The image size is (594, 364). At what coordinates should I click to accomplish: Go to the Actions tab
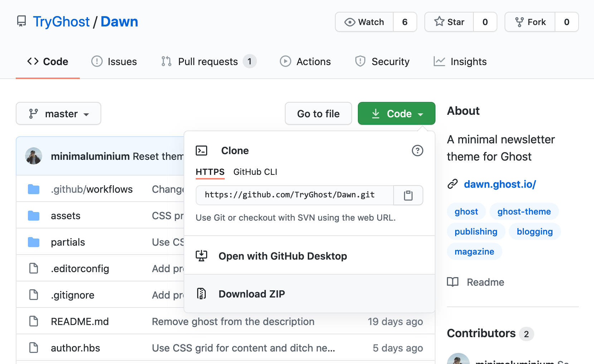(x=305, y=62)
